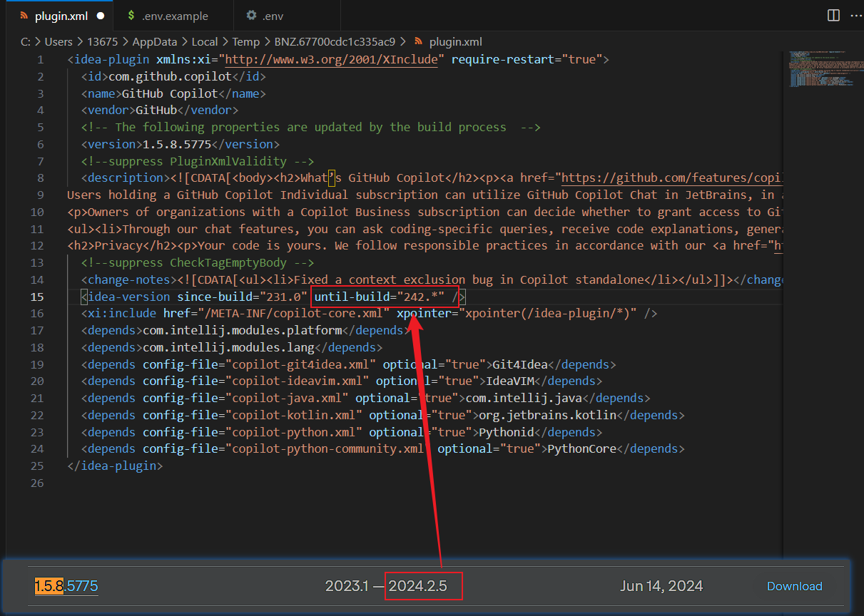The image size is (864, 616).
Task: Click the 2023.1 — 2024.2.5 compatibility range
Action: (x=386, y=586)
